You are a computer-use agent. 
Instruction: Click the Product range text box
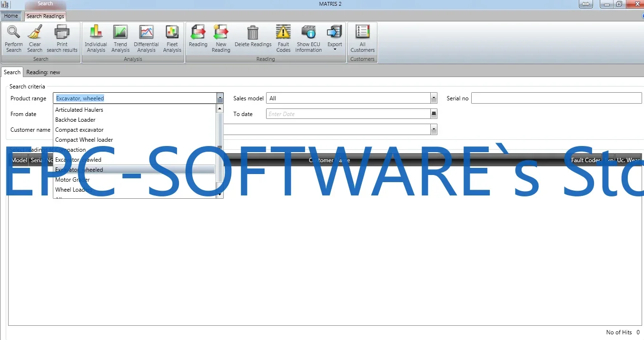click(135, 98)
